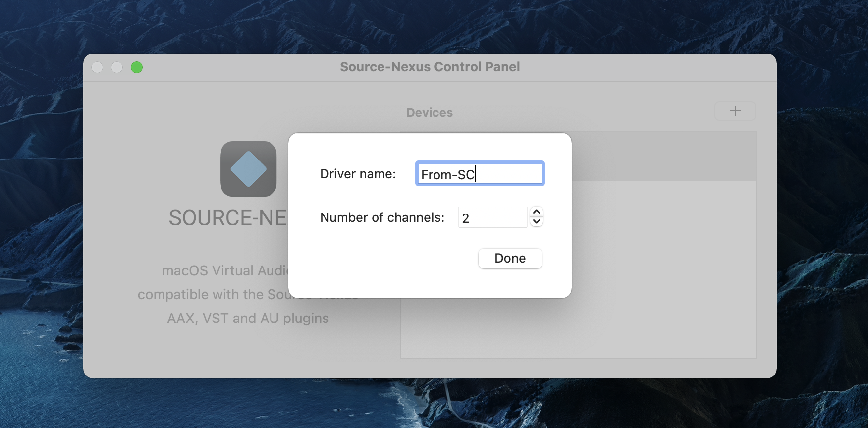Increase channel count with up stepper arrow

coord(536,212)
